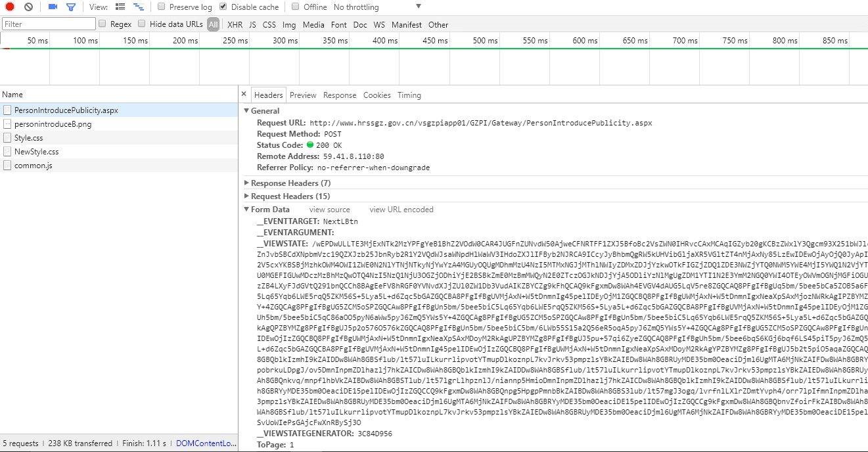The height and width of the screenshot is (452, 868).
Task: Click into the Filter text field
Action: pos(49,24)
